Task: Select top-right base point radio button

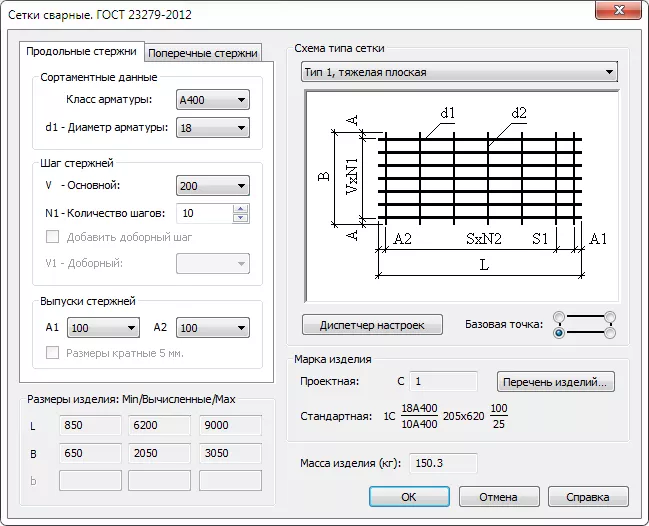Action: click(x=609, y=318)
